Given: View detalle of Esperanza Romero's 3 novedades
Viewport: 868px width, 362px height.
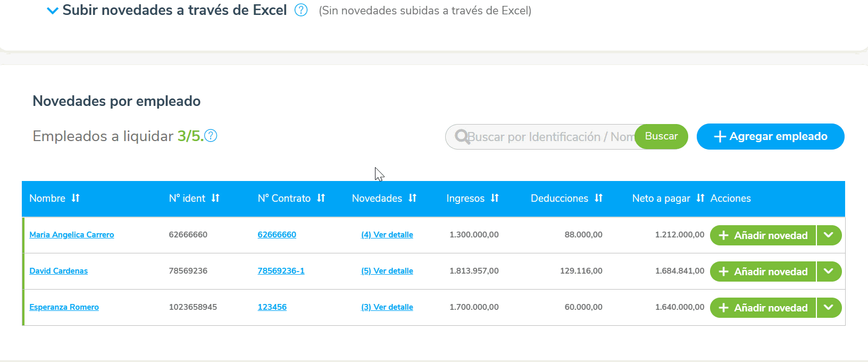Looking at the screenshot, I should 387,307.
